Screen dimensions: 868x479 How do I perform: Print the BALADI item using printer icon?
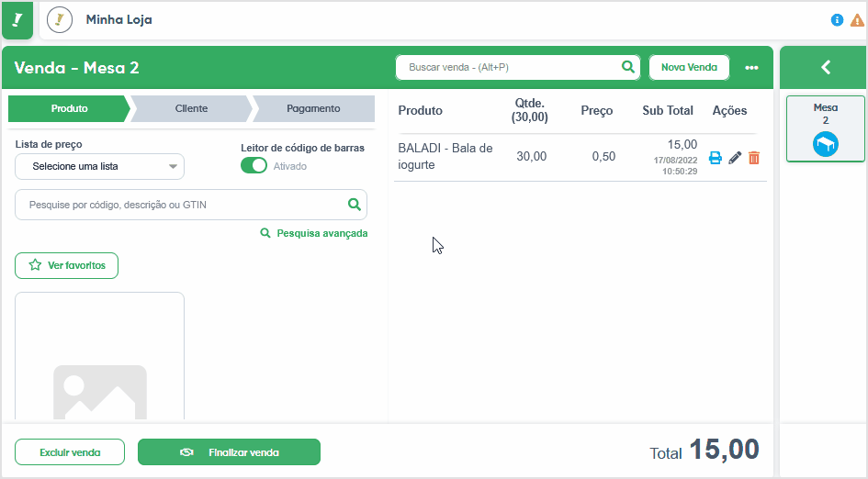coord(716,158)
